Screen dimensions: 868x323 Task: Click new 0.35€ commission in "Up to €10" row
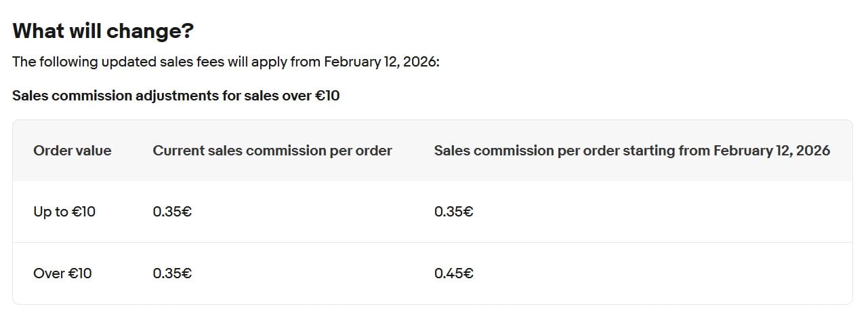pos(453,212)
